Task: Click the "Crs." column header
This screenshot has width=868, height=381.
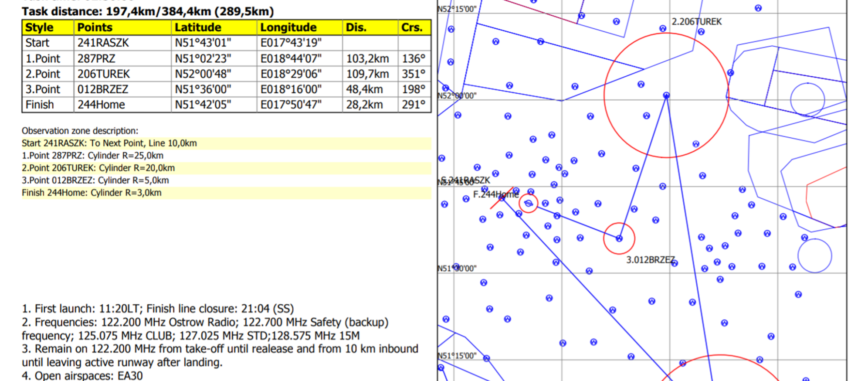Action: coord(412,27)
